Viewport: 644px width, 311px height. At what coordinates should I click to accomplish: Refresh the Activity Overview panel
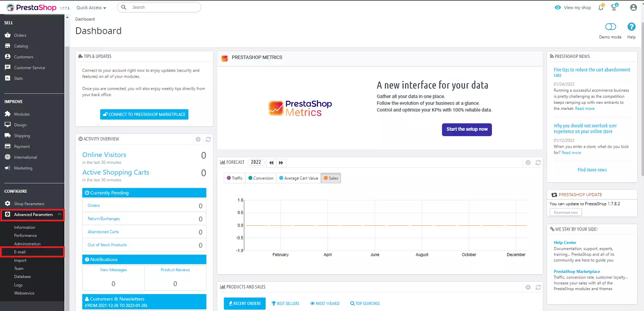(208, 139)
